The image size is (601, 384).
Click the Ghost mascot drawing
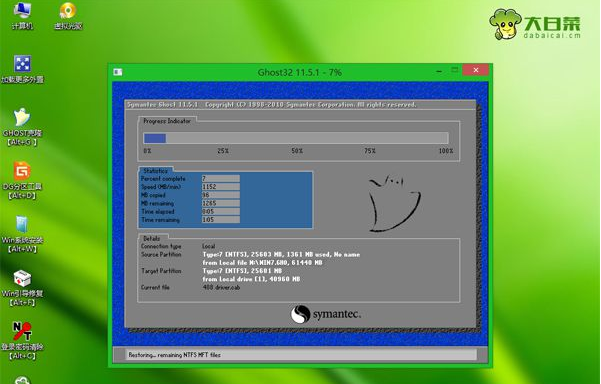394,203
